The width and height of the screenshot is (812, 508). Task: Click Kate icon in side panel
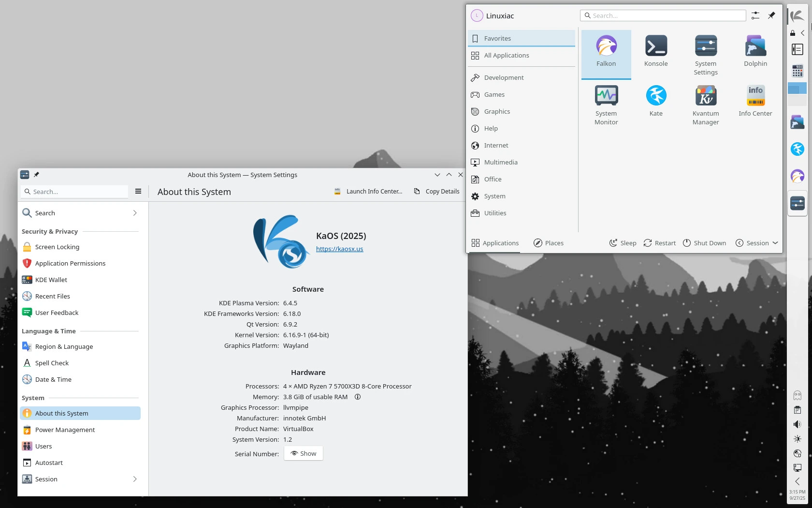[x=797, y=149]
